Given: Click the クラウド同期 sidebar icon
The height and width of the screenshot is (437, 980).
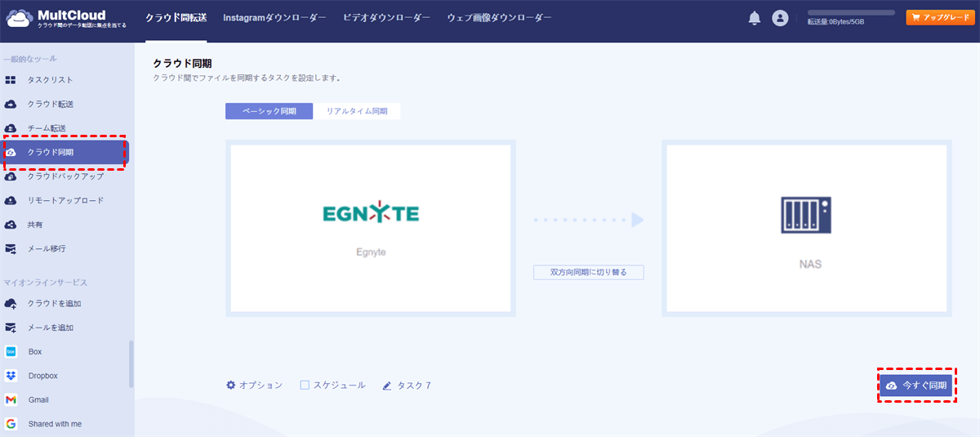Looking at the screenshot, I should [x=11, y=152].
